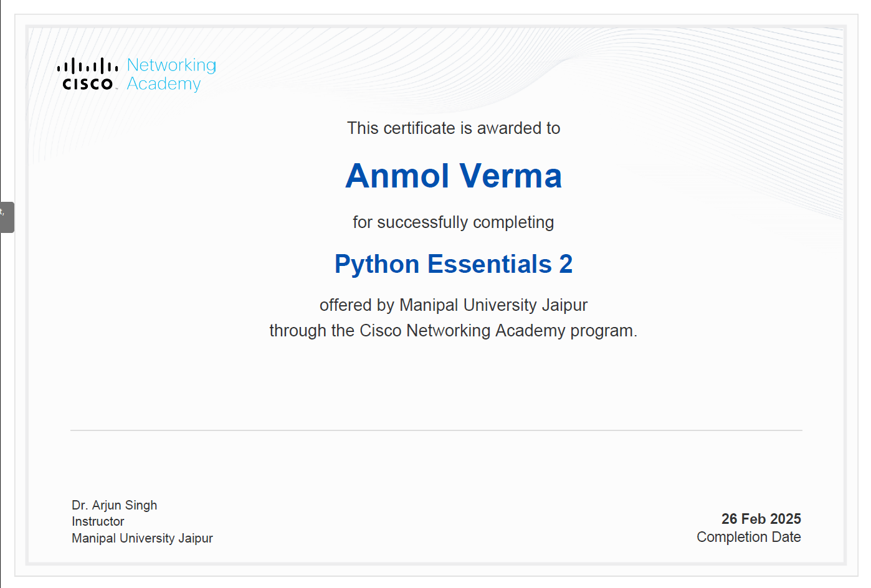Screen dimensions: 871x588
Task: Click "through the Cisco Networking Academy program" line
Action: point(454,331)
